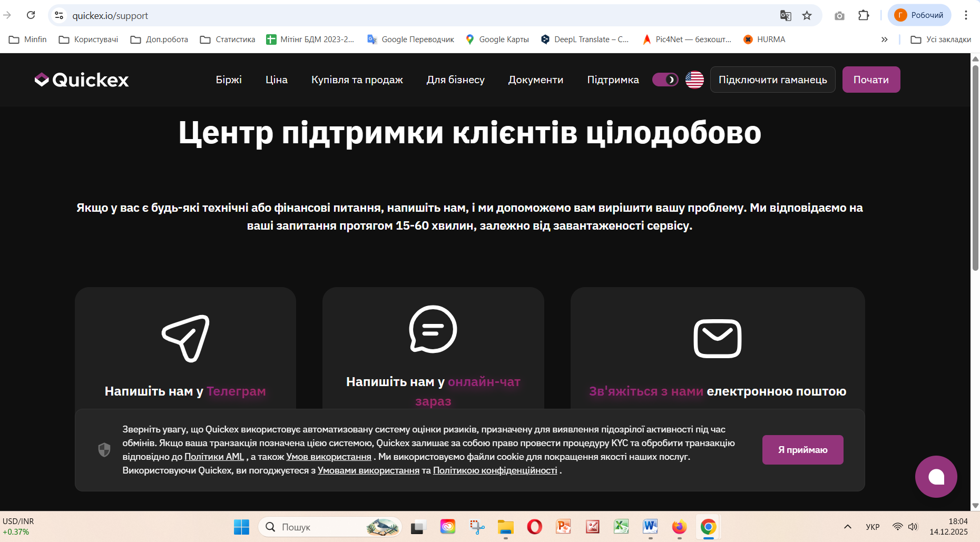Open PowerPoint from taskbar

coord(564,527)
